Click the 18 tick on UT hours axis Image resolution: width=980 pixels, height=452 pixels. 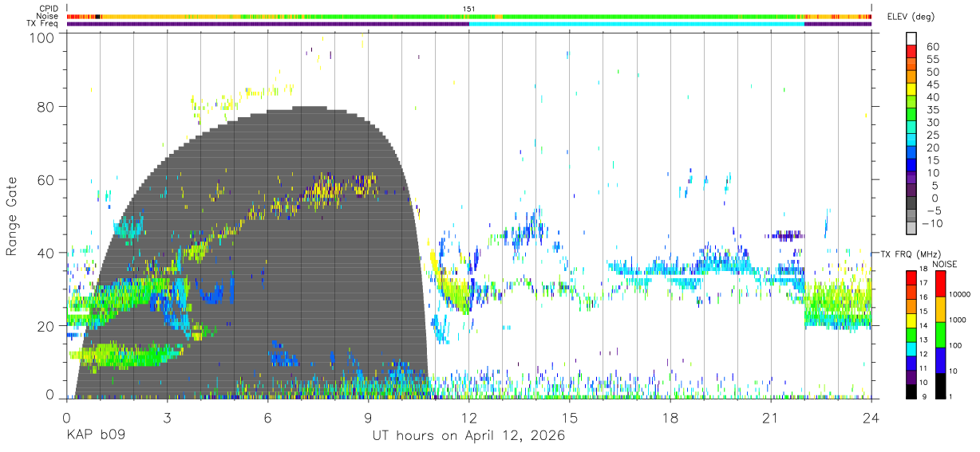point(670,418)
